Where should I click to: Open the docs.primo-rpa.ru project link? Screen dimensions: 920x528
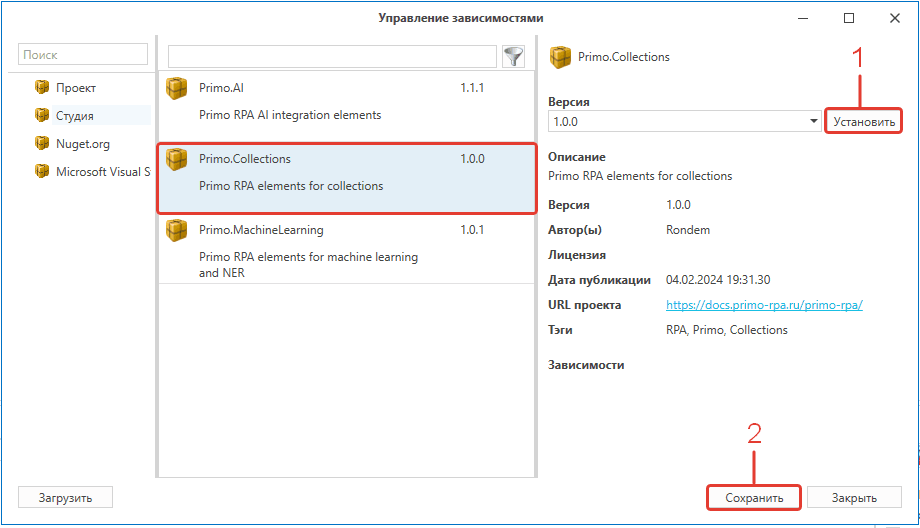(x=764, y=305)
